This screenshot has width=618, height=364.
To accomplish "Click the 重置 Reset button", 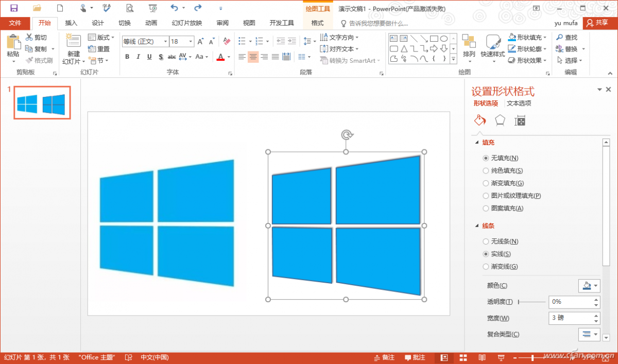I will pyautogui.click(x=99, y=49).
